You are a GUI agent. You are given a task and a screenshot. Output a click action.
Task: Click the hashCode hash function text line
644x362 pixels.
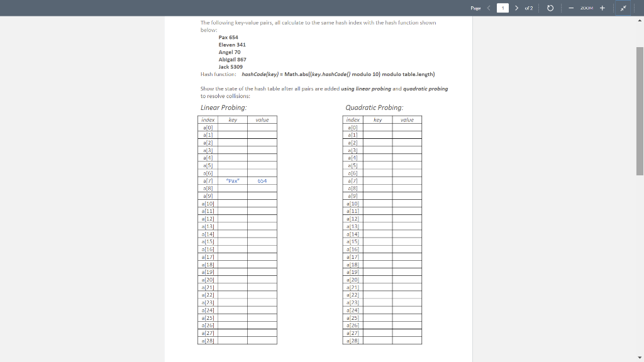pyautogui.click(x=318, y=74)
